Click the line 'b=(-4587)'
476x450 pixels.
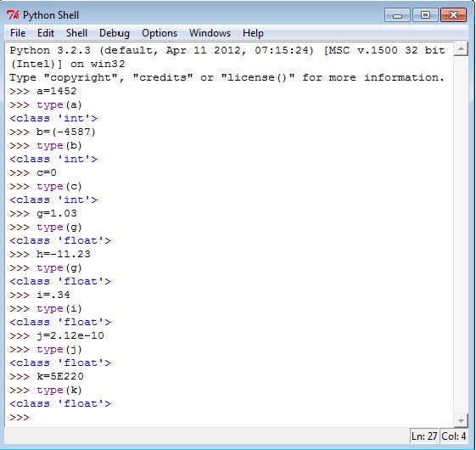(66, 132)
